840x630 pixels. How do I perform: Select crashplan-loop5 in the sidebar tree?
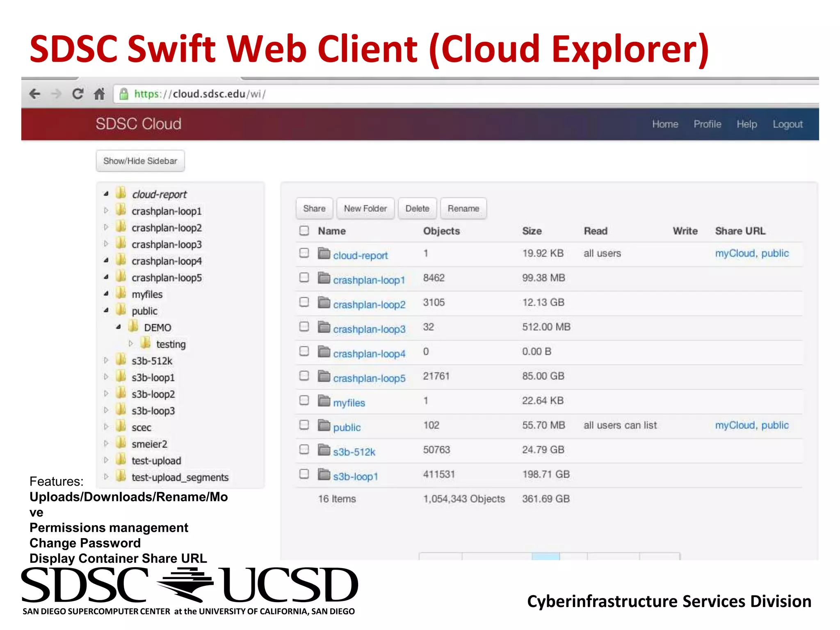coord(167,278)
